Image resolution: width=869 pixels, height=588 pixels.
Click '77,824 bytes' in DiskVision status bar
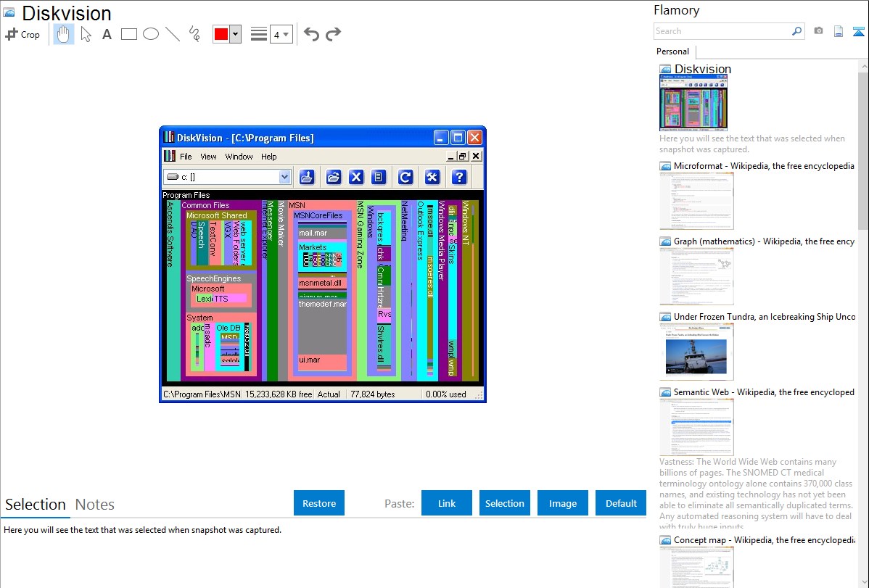pyautogui.click(x=372, y=394)
